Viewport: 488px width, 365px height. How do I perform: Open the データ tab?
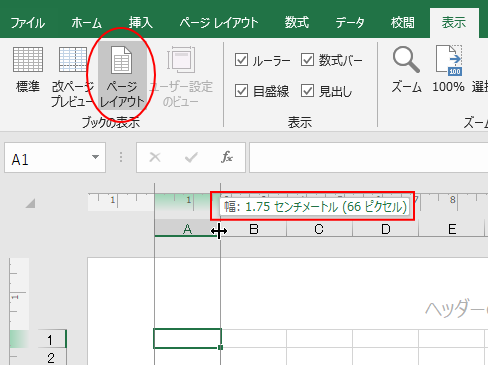(350, 23)
